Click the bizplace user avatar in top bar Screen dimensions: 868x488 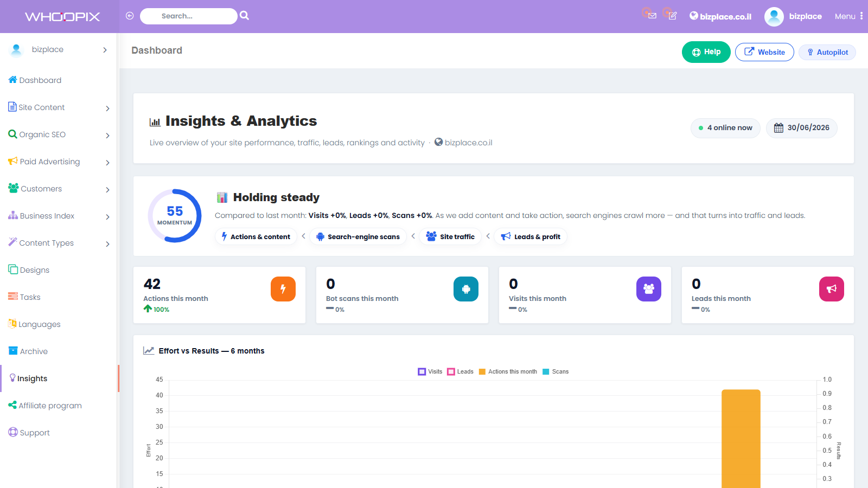coord(774,16)
